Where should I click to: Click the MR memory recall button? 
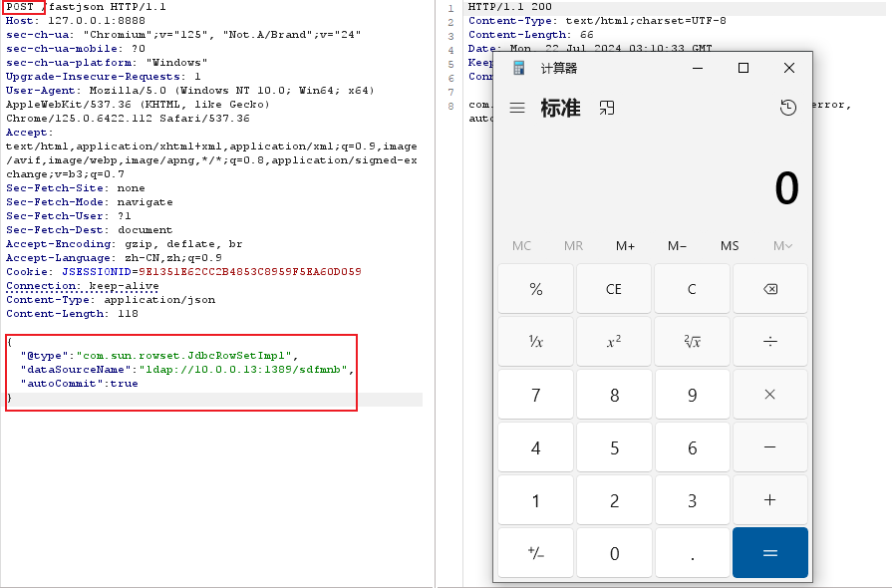tap(573, 245)
